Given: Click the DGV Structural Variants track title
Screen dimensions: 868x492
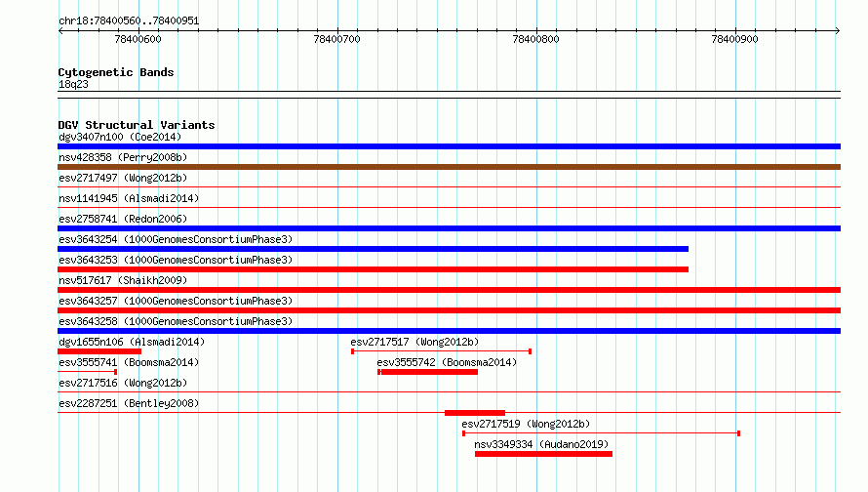Looking at the screenshot, I should pyautogui.click(x=137, y=125).
